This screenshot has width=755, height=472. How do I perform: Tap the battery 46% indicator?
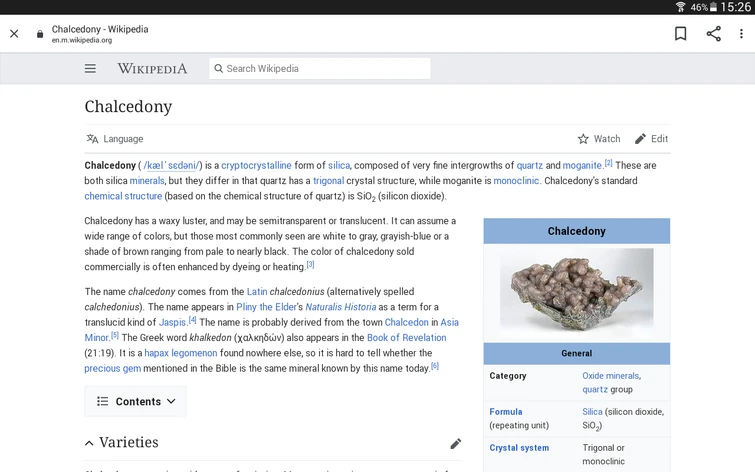pyautogui.click(x=704, y=7)
